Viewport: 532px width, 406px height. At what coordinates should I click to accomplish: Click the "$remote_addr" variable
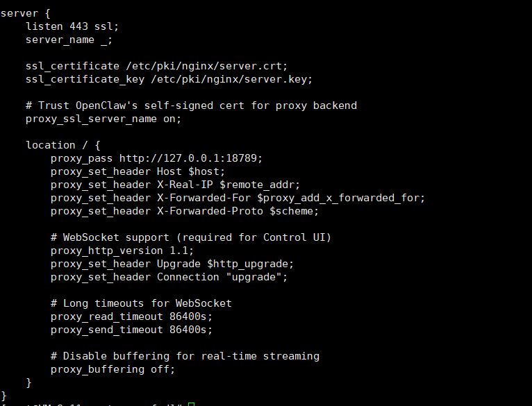click(259, 185)
